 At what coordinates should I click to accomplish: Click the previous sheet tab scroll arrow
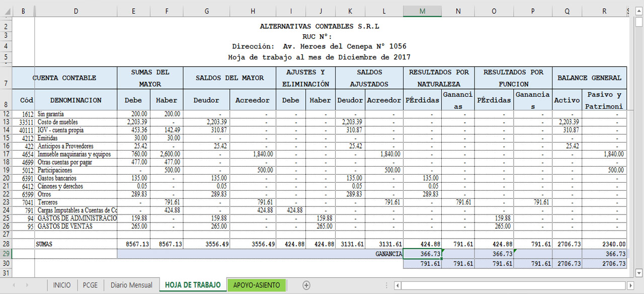pos(14,285)
